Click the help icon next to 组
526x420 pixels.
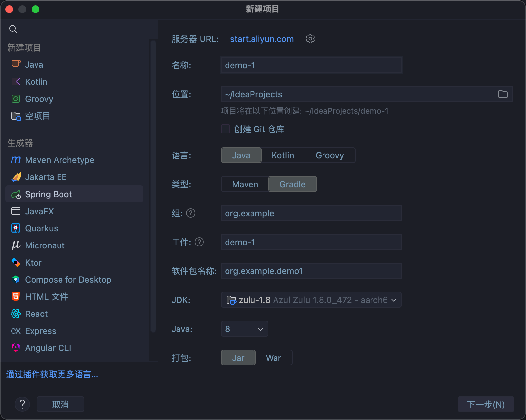[x=191, y=213]
